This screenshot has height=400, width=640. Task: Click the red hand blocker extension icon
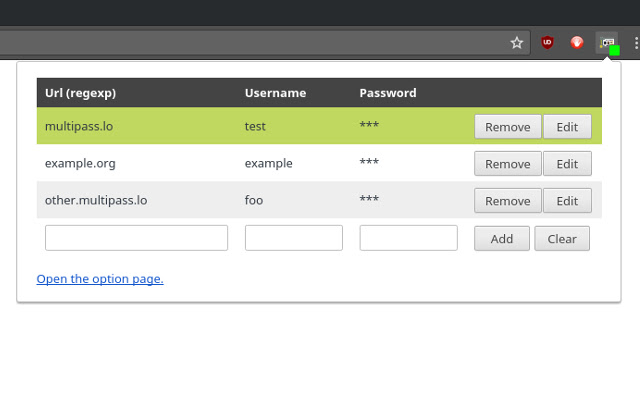[577, 43]
